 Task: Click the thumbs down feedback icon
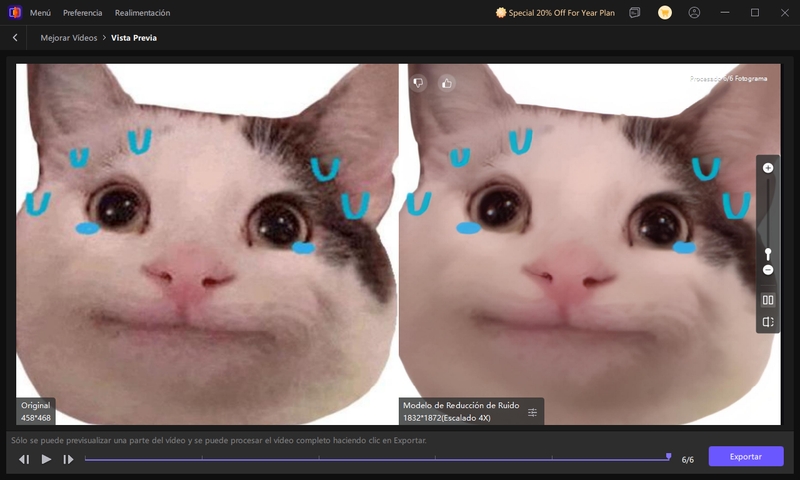[418, 83]
